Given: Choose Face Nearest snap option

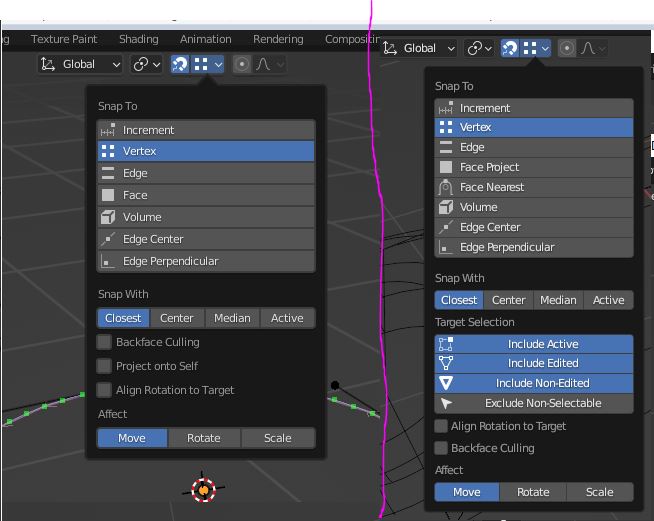Looking at the screenshot, I should pos(534,187).
